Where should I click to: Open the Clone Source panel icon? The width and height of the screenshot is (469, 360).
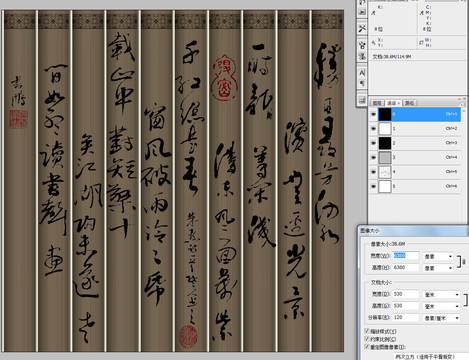(362, 56)
